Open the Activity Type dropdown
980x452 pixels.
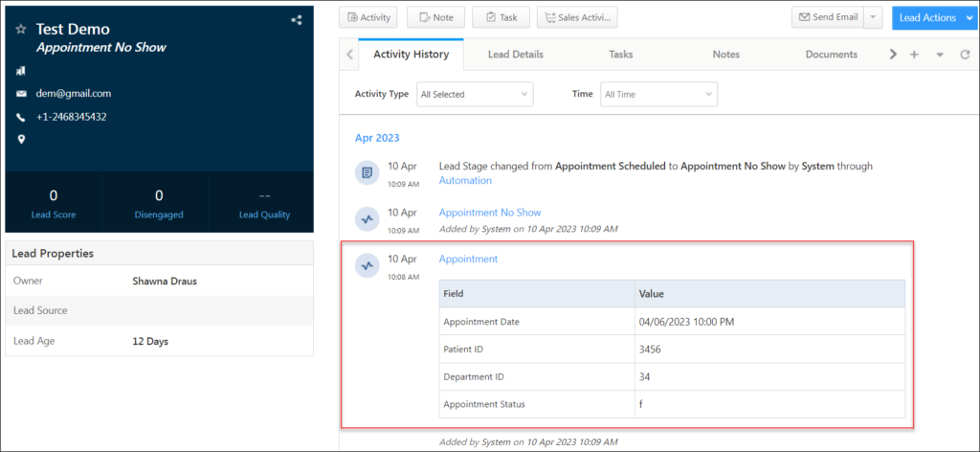tap(474, 94)
